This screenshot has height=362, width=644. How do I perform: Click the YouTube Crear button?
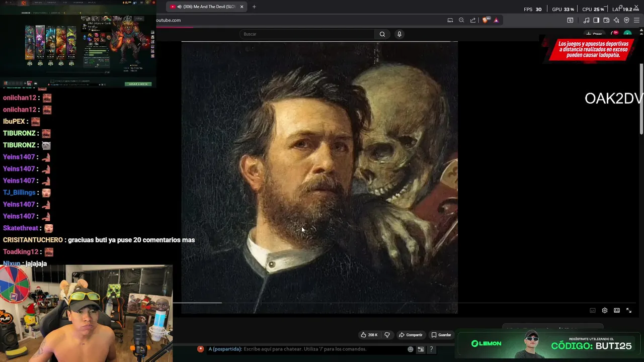click(x=595, y=34)
